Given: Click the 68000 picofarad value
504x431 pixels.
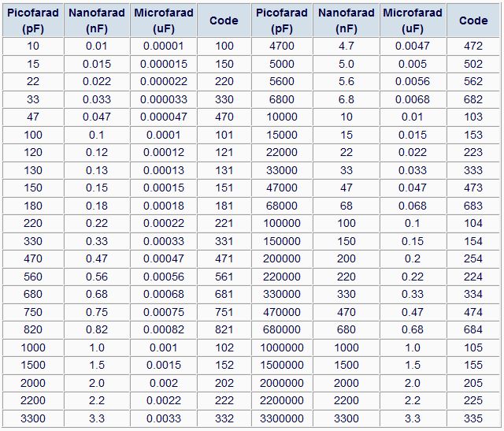Looking at the screenshot, I should [282, 206].
